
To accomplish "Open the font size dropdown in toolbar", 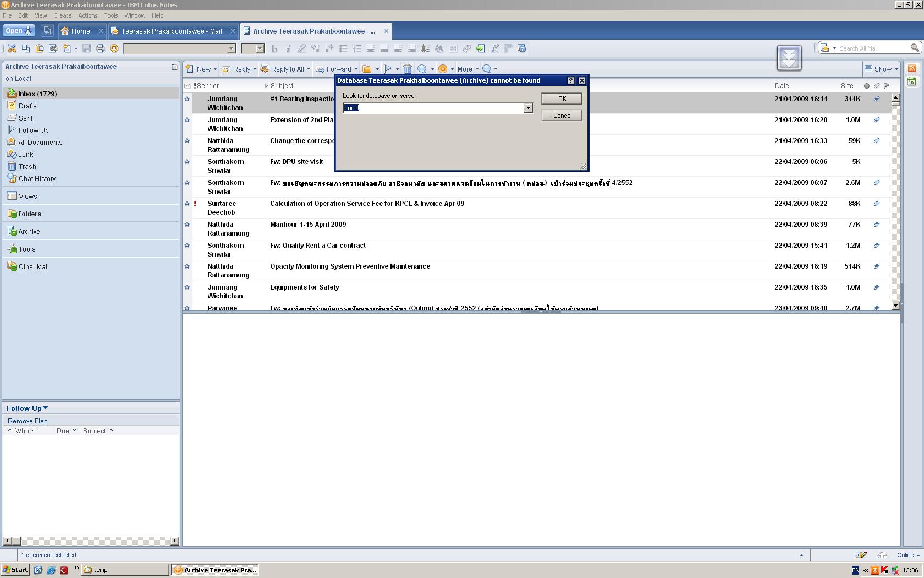I will (260, 48).
